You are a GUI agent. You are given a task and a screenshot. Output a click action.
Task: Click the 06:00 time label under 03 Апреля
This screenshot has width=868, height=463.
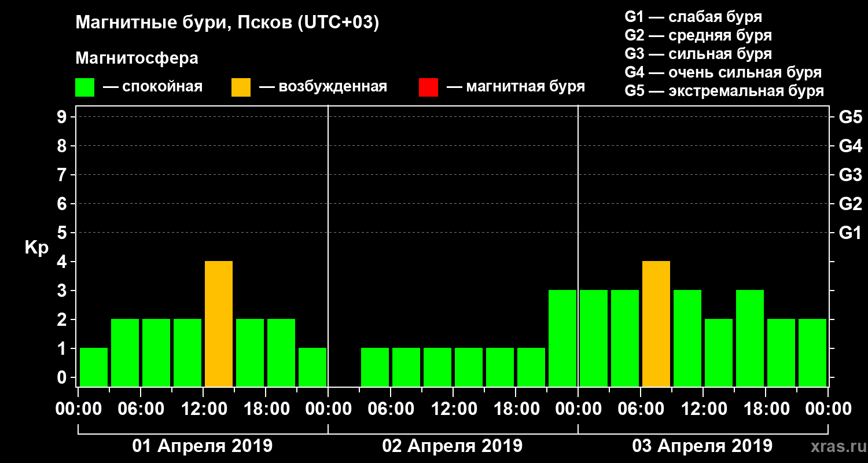pos(641,409)
